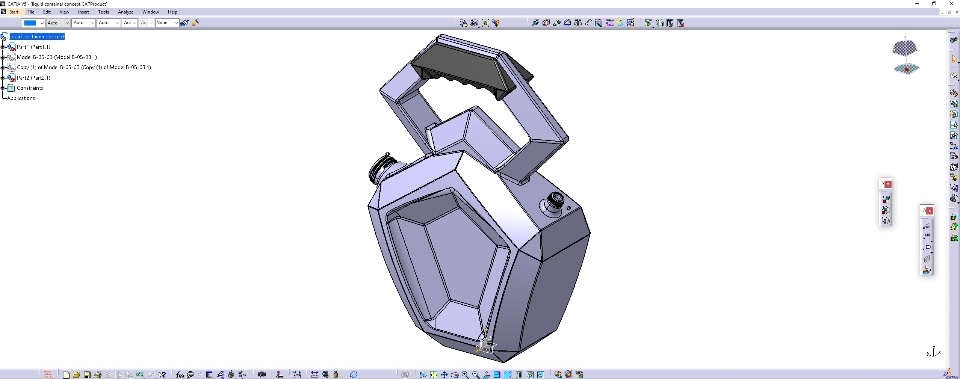Close the right floating toolbar at right edge

929,211
